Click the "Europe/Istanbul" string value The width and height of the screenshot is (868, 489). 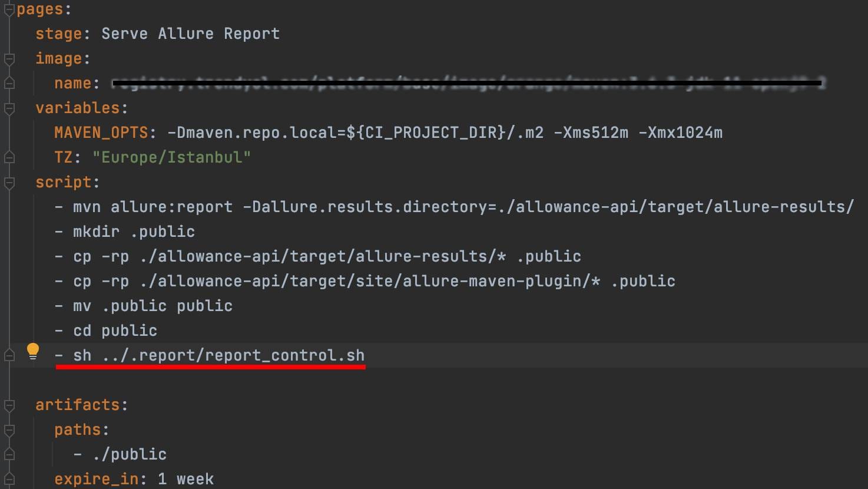coord(171,157)
